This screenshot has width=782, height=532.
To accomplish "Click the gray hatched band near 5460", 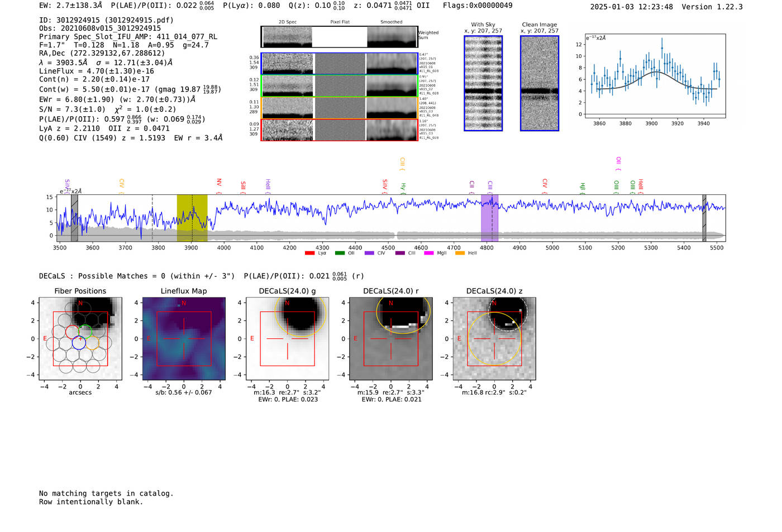I will coord(704,218).
